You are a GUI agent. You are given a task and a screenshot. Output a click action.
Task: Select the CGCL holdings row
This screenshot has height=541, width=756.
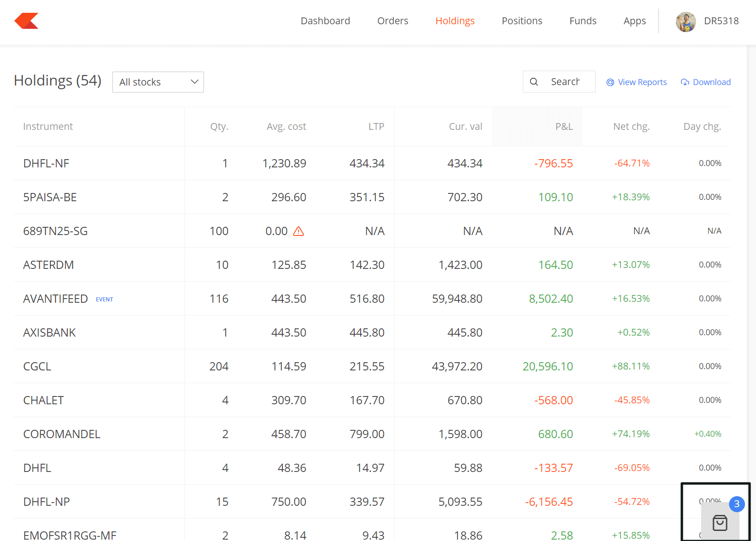point(372,366)
